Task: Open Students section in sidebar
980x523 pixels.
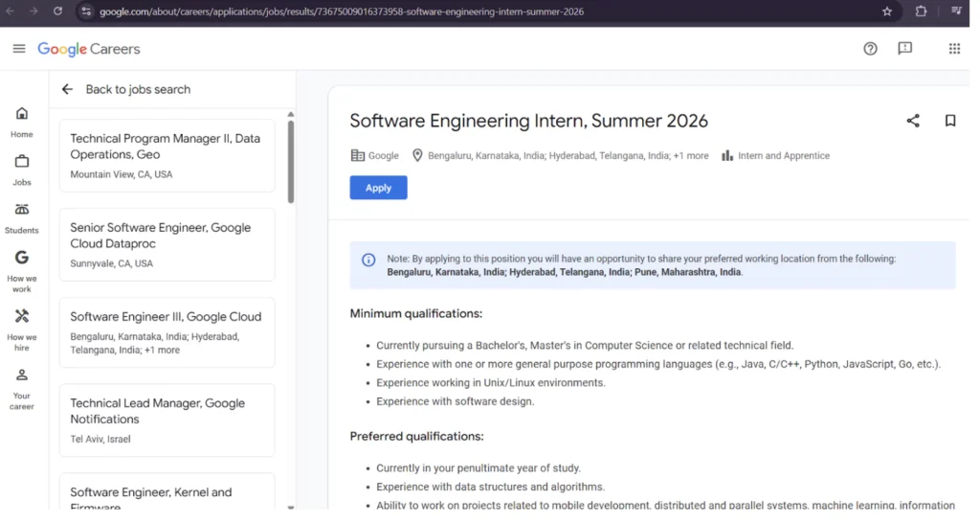Action: [x=22, y=218]
